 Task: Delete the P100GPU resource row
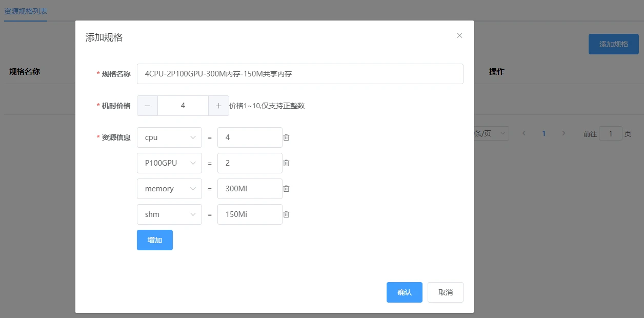(x=287, y=163)
